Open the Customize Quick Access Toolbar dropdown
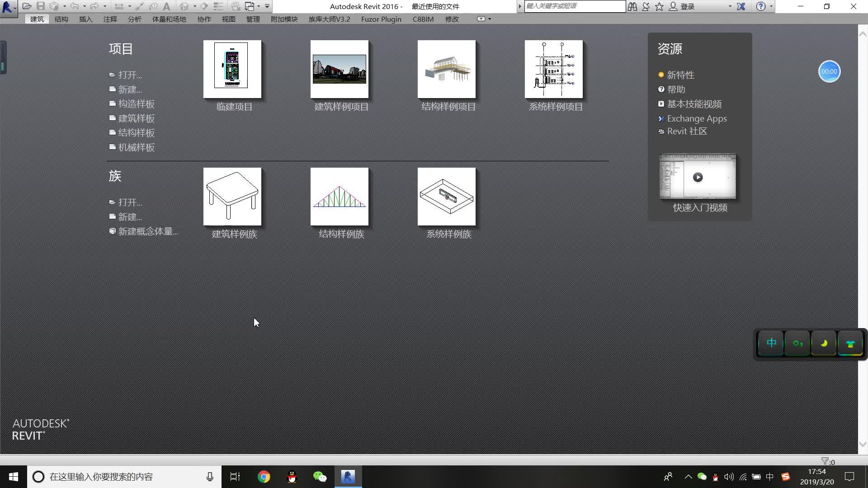 pos(267,6)
